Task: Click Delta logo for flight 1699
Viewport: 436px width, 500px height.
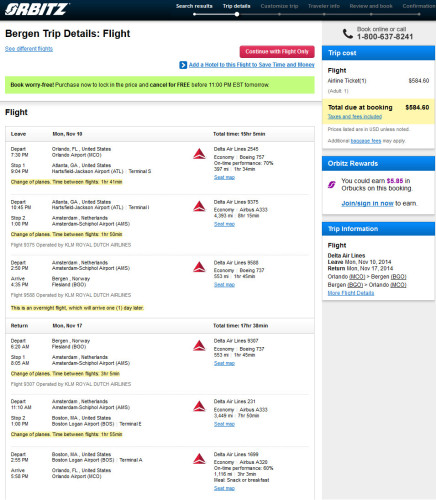Action: tap(199, 459)
